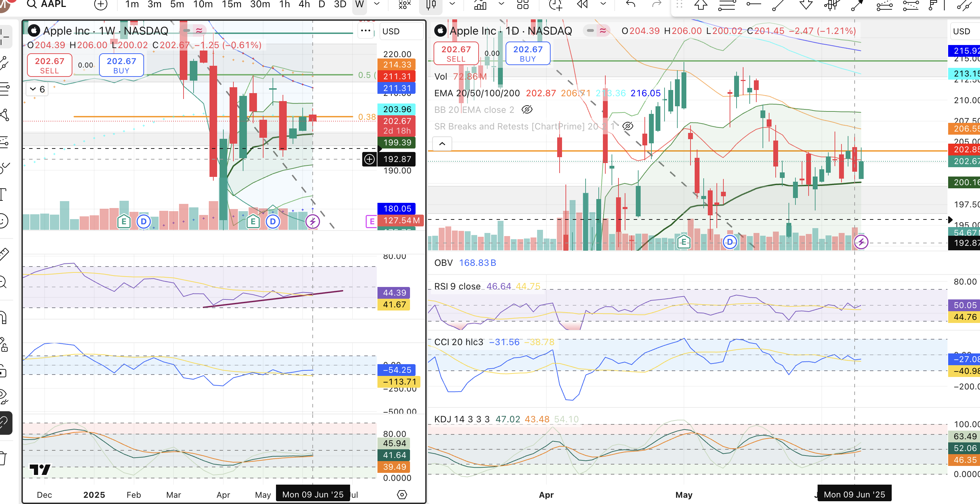
Task: Click the RSI 9 close indicator legend
Action: click(x=457, y=286)
